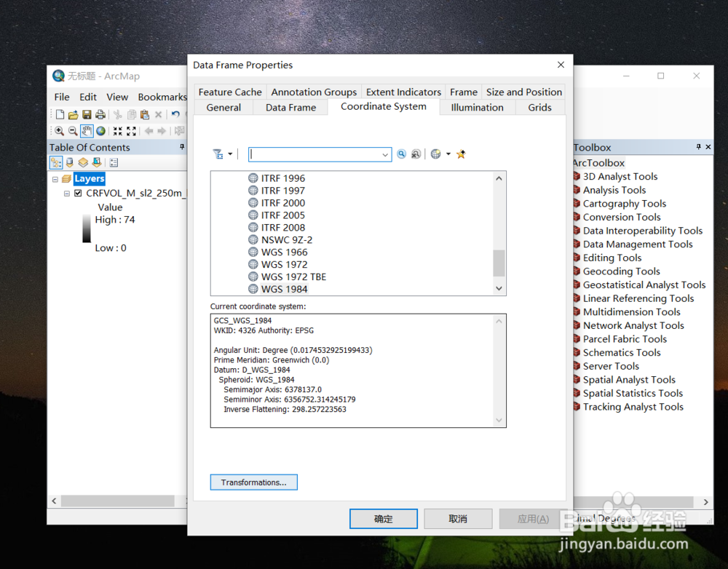Create new map document in ArcMap toolbar

click(60, 114)
